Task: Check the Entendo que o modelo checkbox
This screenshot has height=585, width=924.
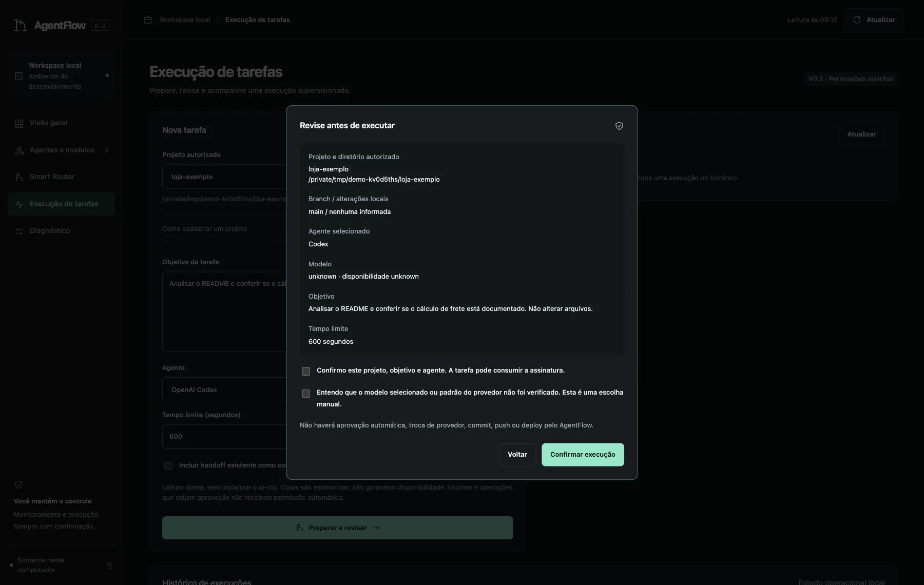Action: (x=306, y=393)
